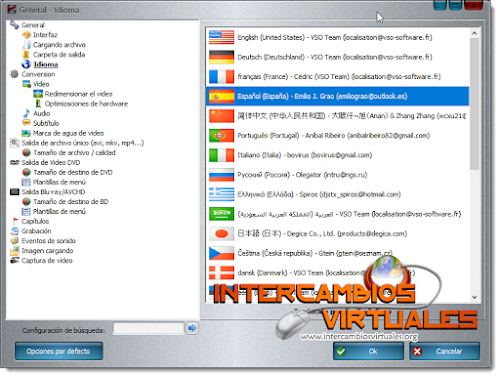The height and width of the screenshot is (377, 500).
Task: Click the language list scrollbar thumb
Action: 475,104
